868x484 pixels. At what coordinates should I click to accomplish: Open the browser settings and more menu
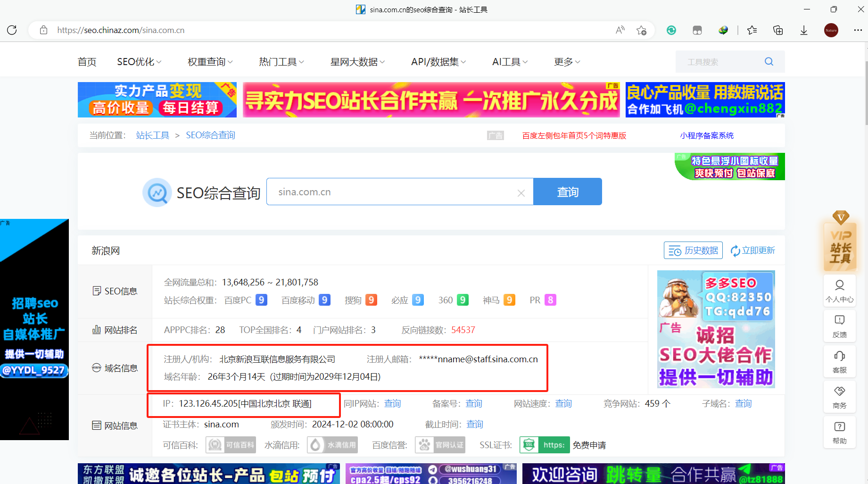click(858, 30)
